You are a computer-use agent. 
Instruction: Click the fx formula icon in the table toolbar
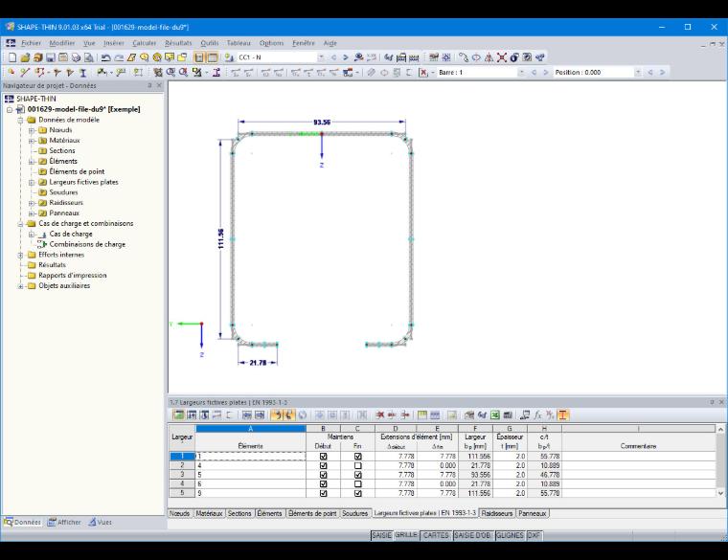pyautogui.click(x=537, y=415)
